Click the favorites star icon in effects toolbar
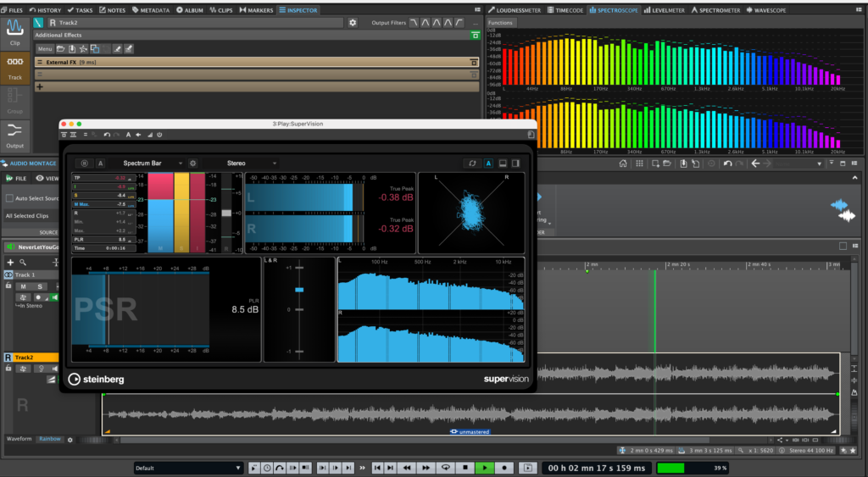Image resolution: width=868 pixels, height=477 pixels. click(x=83, y=48)
